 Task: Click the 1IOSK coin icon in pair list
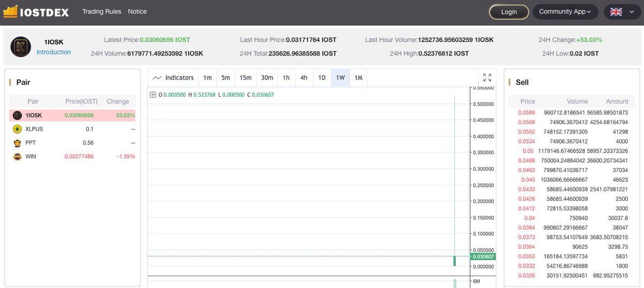(17, 115)
